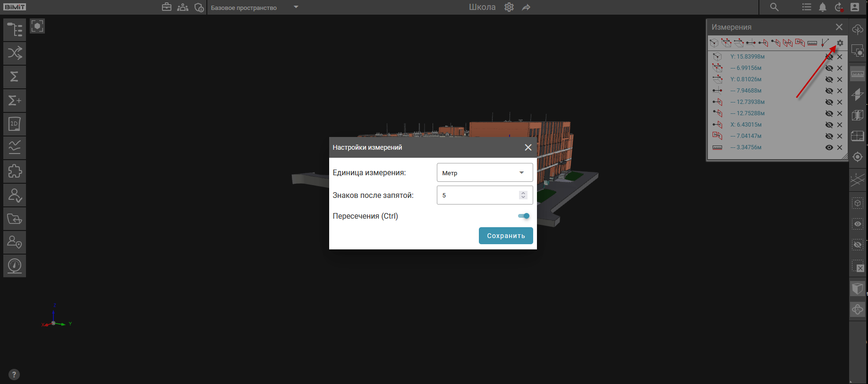Click the Sigma summation tool icon
868x384 pixels.
15,77
